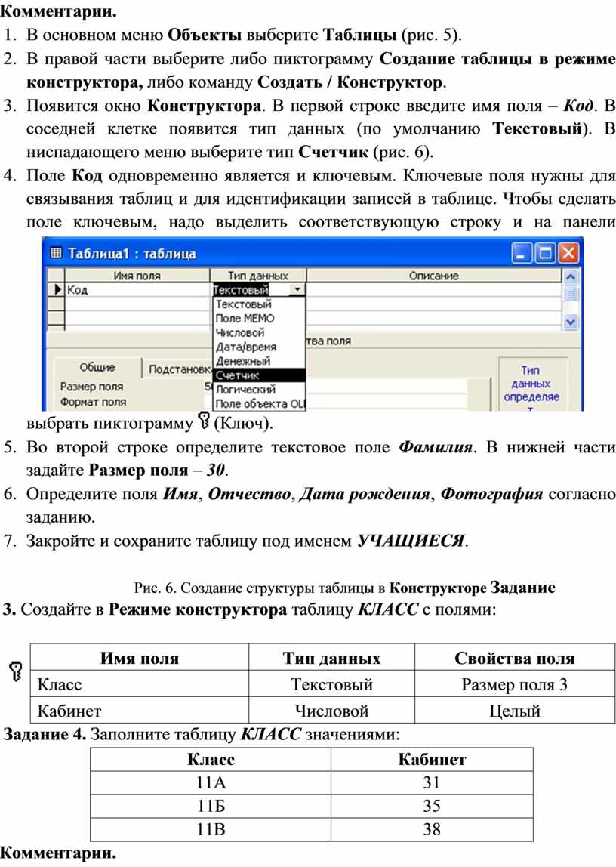Open the Тип данных combo box arrow

point(297,289)
